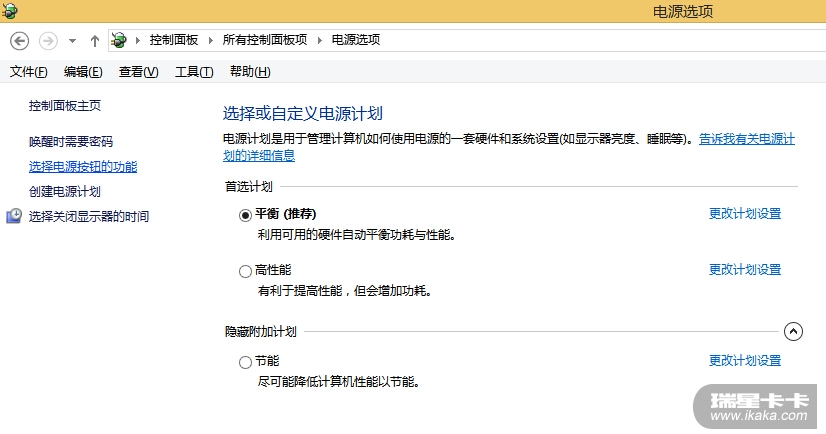826x434 pixels.
Task: Open the 帮助(H) menu
Action: pyautogui.click(x=250, y=72)
